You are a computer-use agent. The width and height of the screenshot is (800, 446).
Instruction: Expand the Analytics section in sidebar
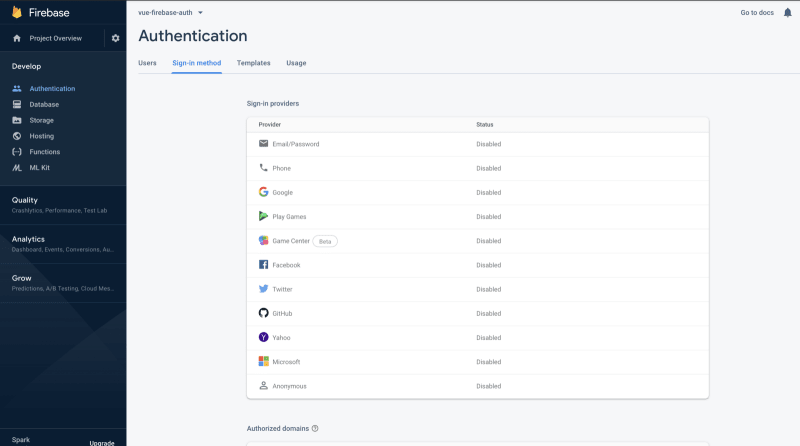[x=63, y=244]
